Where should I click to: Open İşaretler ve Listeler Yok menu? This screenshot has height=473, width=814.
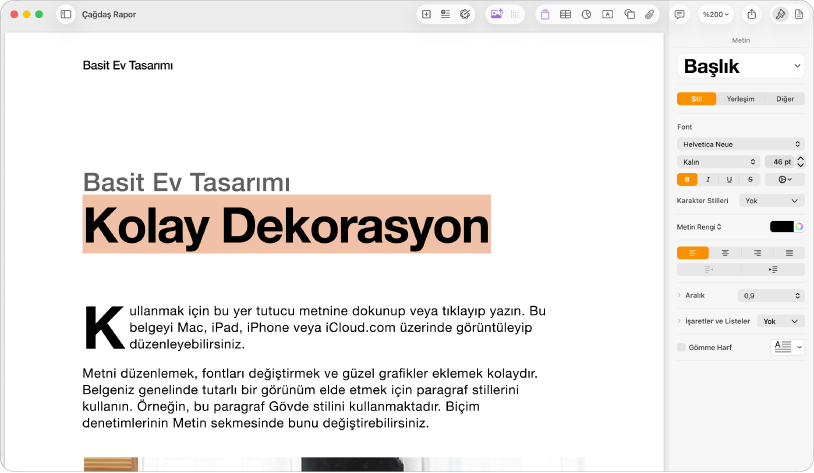781,321
